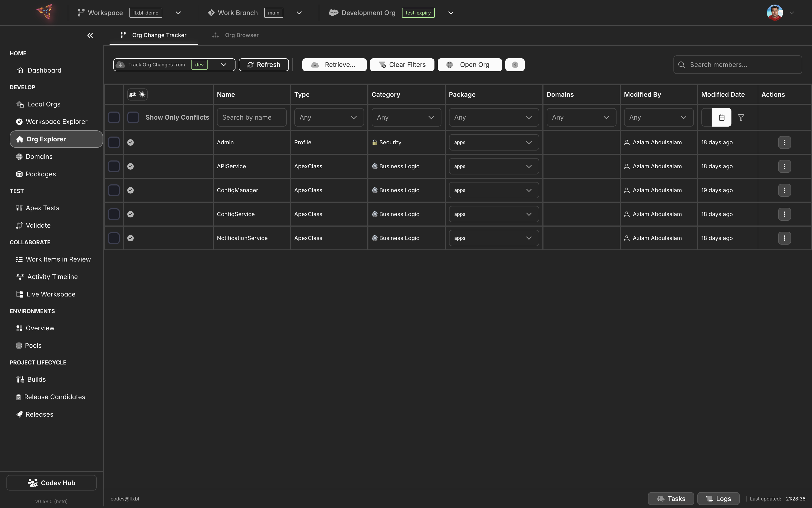812x508 pixels.
Task: Click the info icon button beside Open Org
Action: click(515, 65)
